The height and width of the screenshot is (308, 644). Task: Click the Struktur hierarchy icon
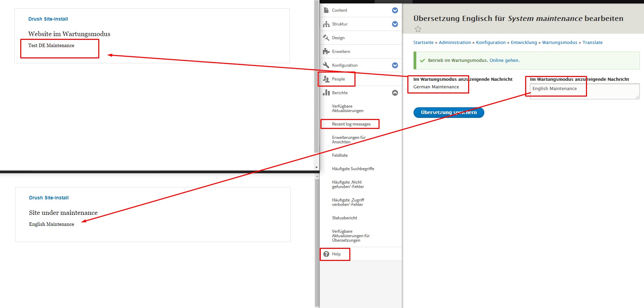(x=326, y=24)
